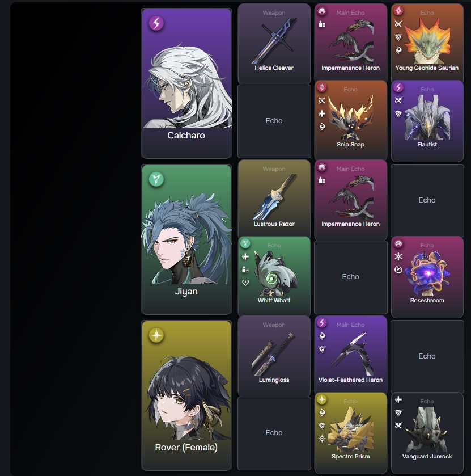
Task: Click the plus icon on Vanguard Junrock
Action: tap(398, 399)
